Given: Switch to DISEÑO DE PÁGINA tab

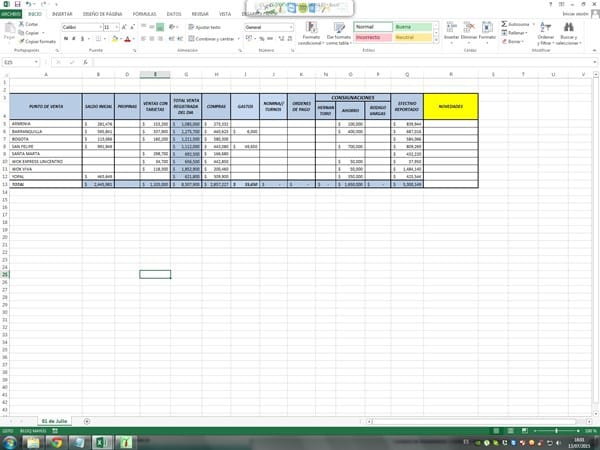Looking at the screenshot, I should tap(102, 14).
